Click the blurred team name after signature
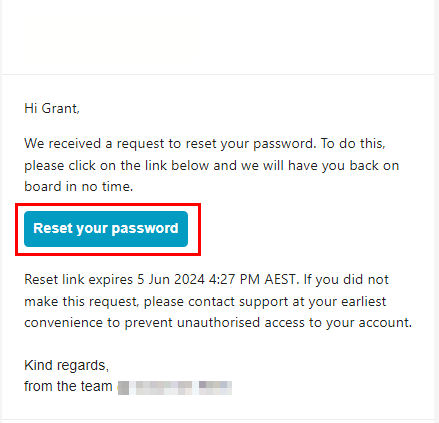The height and width of the screenshot is (423, 439). (175, 388)
